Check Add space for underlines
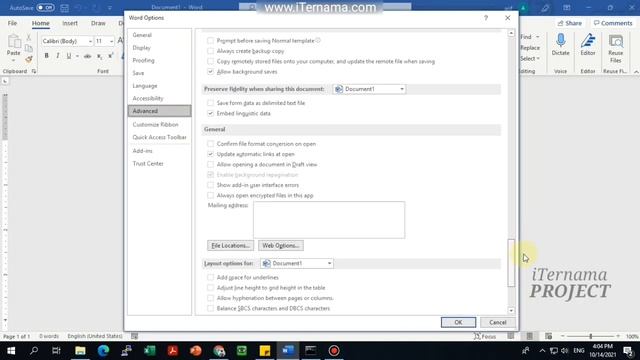The image size is (640, 360). pos(210,277)
